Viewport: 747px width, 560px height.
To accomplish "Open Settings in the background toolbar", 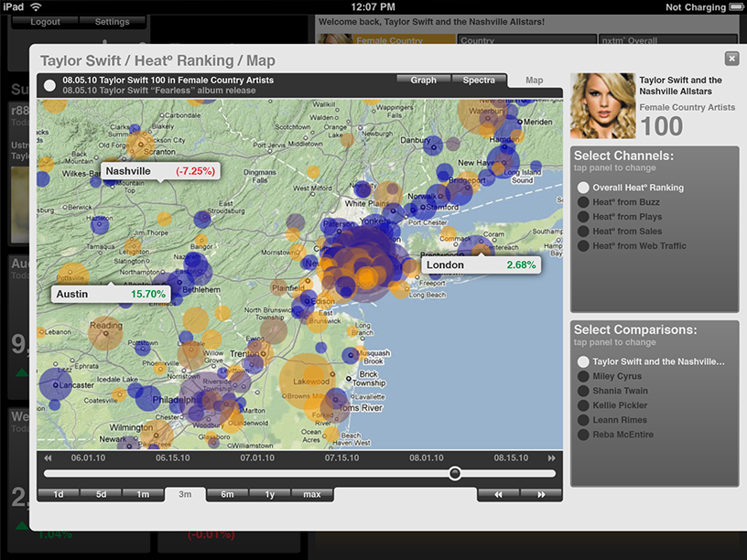I will pyautogui.click(x=112, y=22).
